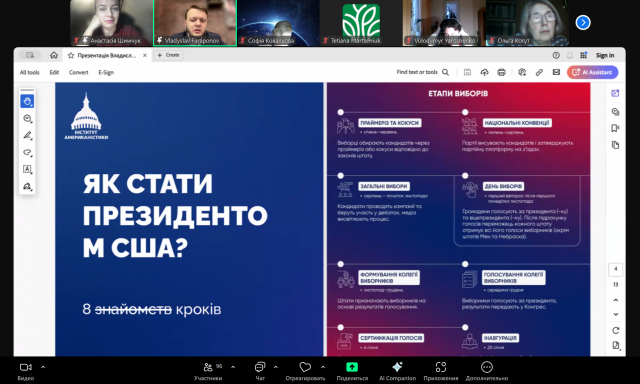The image size is (640, 384).
Task: Open Acrobat help icon
Action: (556, 55)
